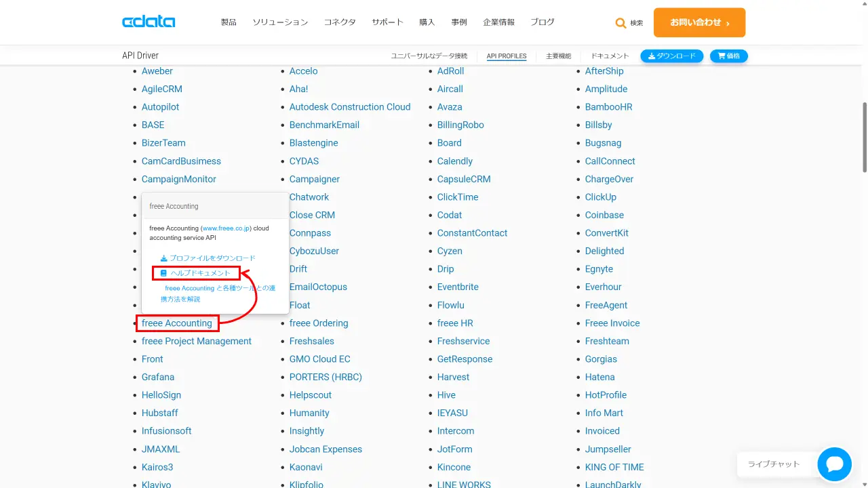Open the Autodesk Construction Cloud link
This screenshot has height=488, width=868.
coord(350,107)
